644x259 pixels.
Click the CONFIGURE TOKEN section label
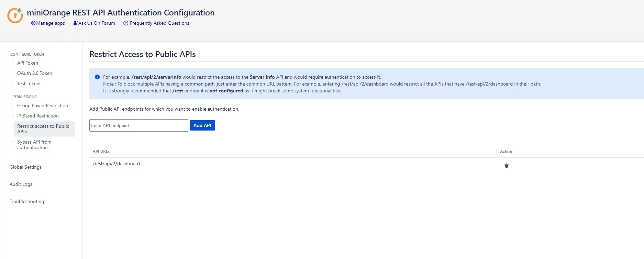(27, 54)
